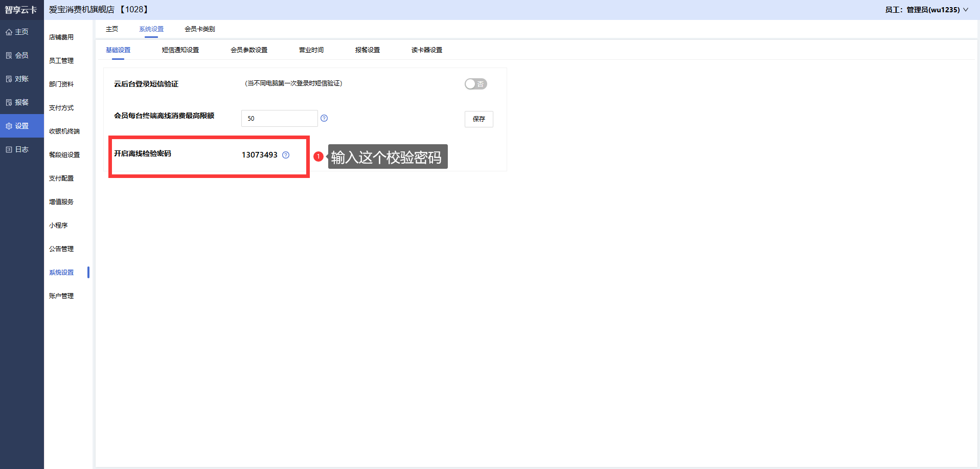Open 收银机终端 menu item
This screenshot has width=980, height=469.
coord(64,131)
